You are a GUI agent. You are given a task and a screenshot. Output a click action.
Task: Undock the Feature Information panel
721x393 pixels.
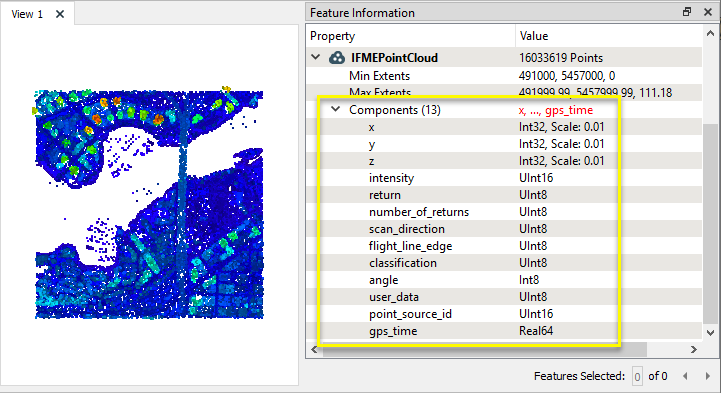point(687,12)
